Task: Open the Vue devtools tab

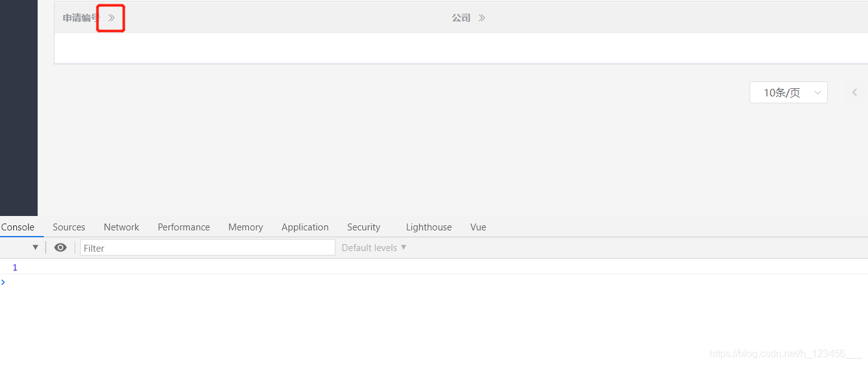Action: (478, 227)
